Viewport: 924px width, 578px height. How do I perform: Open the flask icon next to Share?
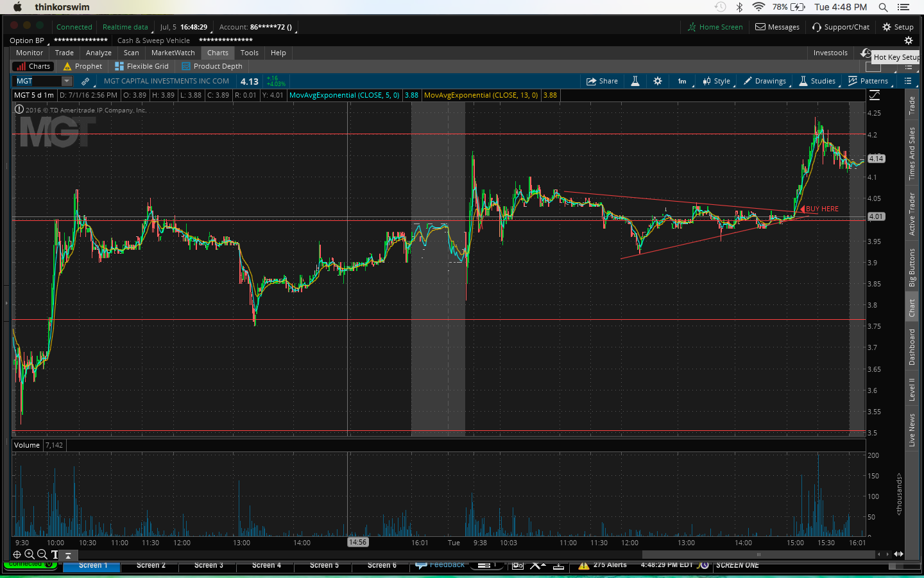(x=635, y=81)
